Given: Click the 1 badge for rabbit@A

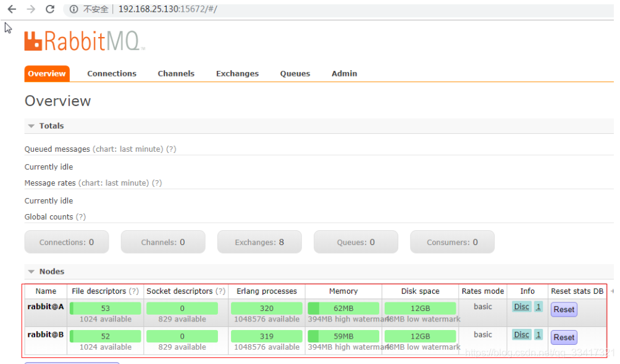Looking at the screenshot, I should point(538,307).
